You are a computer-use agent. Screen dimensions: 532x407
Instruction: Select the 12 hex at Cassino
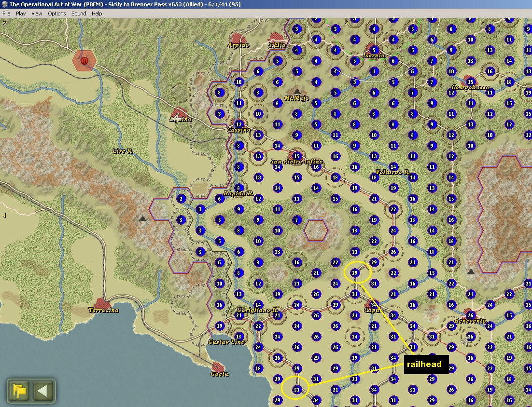(239, 124)
